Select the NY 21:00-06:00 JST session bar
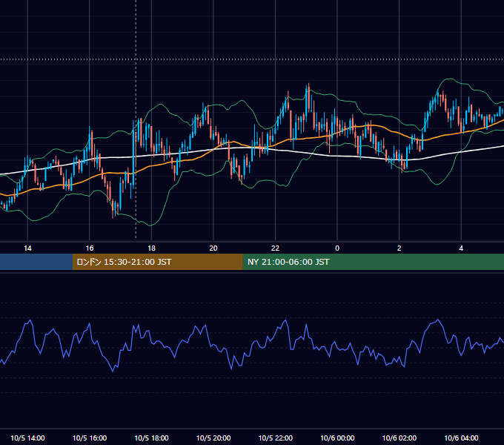This screenshot has width=504, height=445. tap(373, 262)
